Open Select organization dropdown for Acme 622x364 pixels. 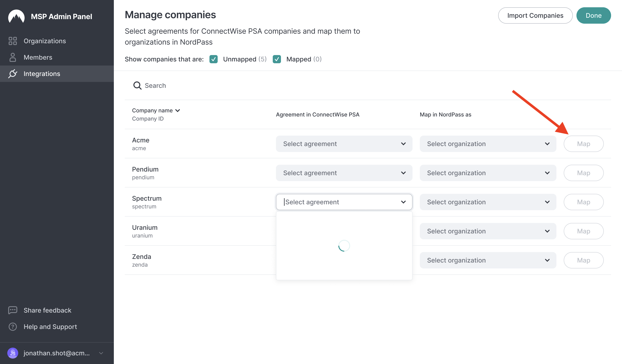[x=488, y=144]
